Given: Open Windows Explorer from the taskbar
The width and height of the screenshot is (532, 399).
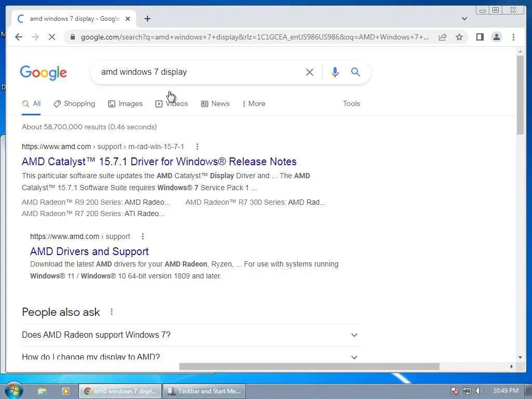Looking at the screenshot, I should [42, 391].
